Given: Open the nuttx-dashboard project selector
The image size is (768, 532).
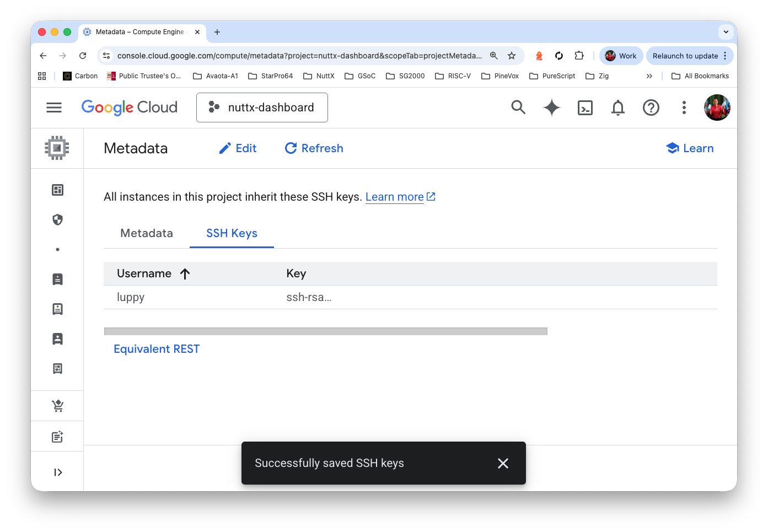Looking at the screenshot, I should pyautogui.click(x=262, y=108).
